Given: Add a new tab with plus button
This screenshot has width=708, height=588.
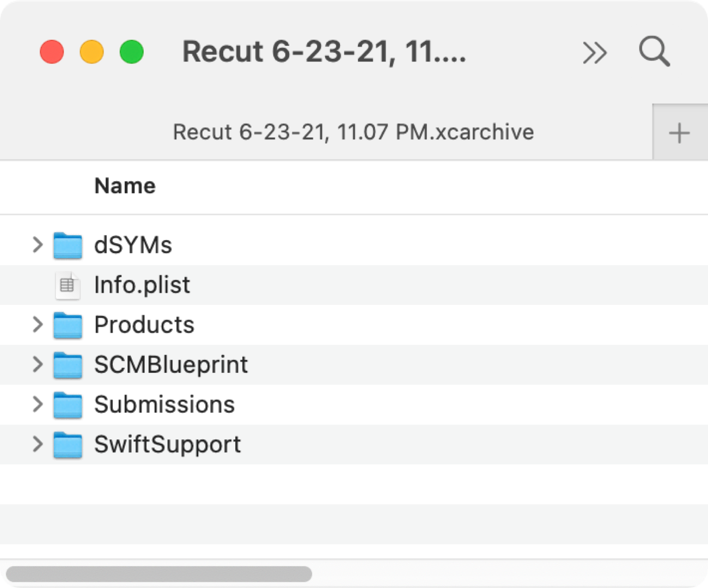Looking at the screenshot, I should point(679,133).
